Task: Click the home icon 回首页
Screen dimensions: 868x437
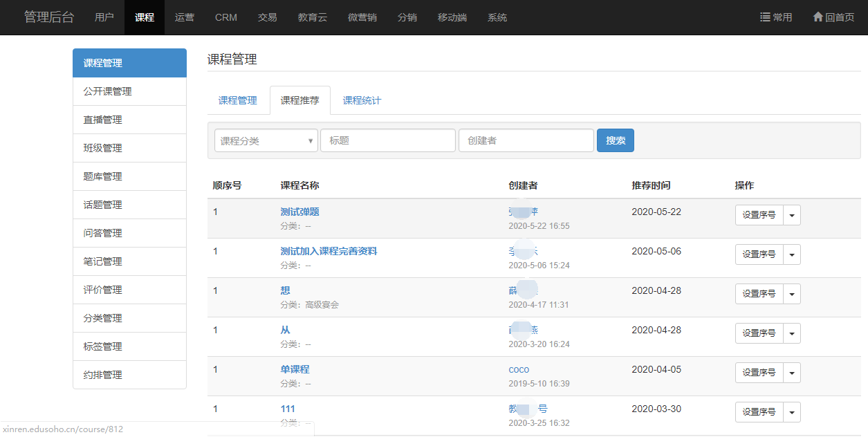Action: (x=818, y=17)
